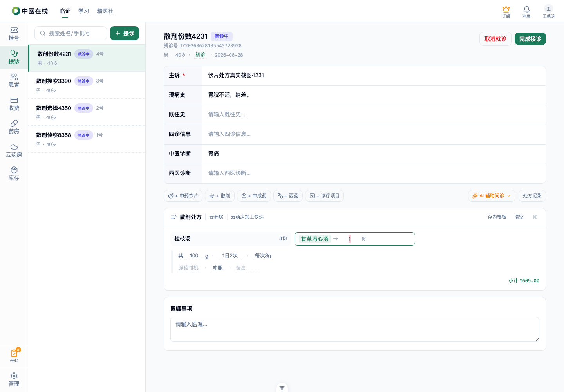
Task: Edit the total weight 100 g field
Action: (x=194, y=256)
